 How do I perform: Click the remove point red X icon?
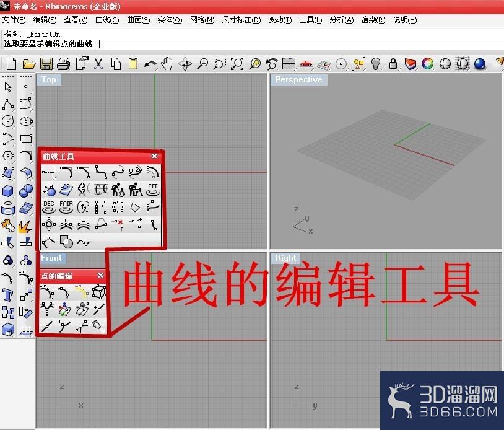point(118,224)
